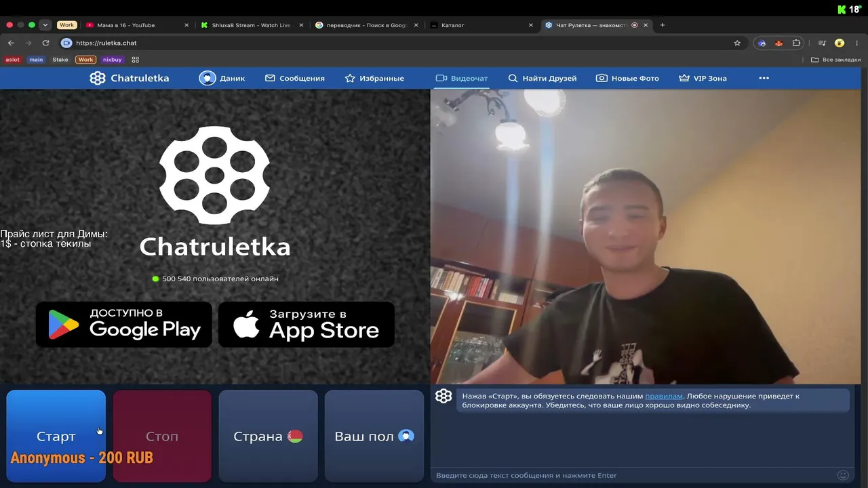Viewport: 868px width, 488px height.
Task: Open Найти Друзей search
Action: click(542, 78)
